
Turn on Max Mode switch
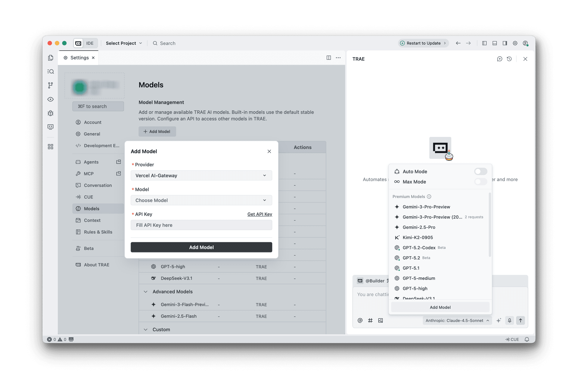[x=480, y=182]
